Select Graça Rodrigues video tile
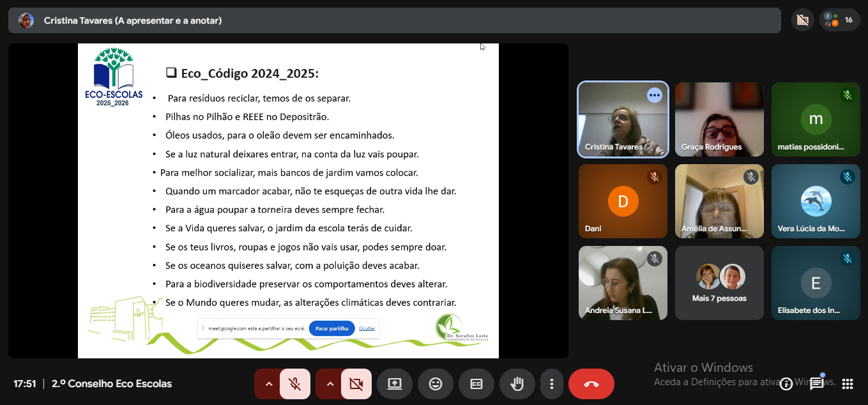868x405 pixels. [x=719, y=119]
